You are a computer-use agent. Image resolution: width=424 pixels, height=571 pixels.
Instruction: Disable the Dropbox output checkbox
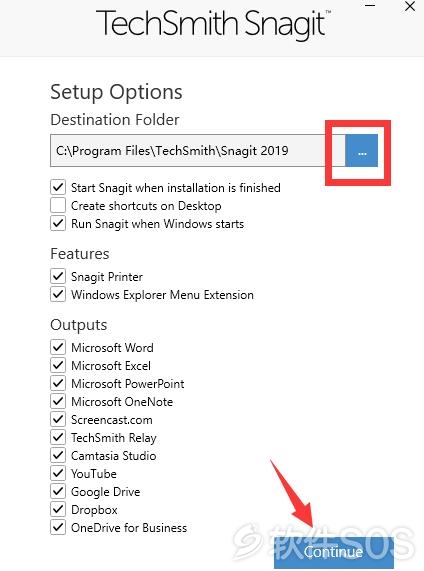tap(58, 509)
